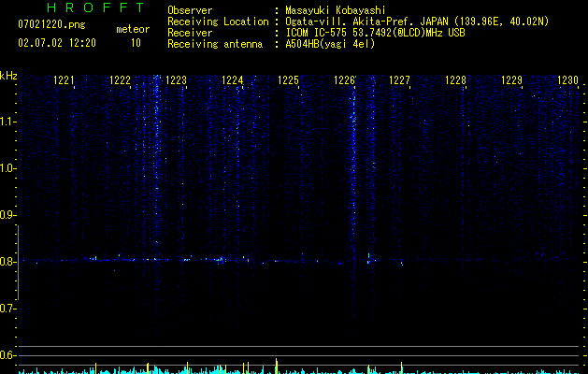
Task: Select the filename 07021220.png
Action: click(x=51, y=25)
